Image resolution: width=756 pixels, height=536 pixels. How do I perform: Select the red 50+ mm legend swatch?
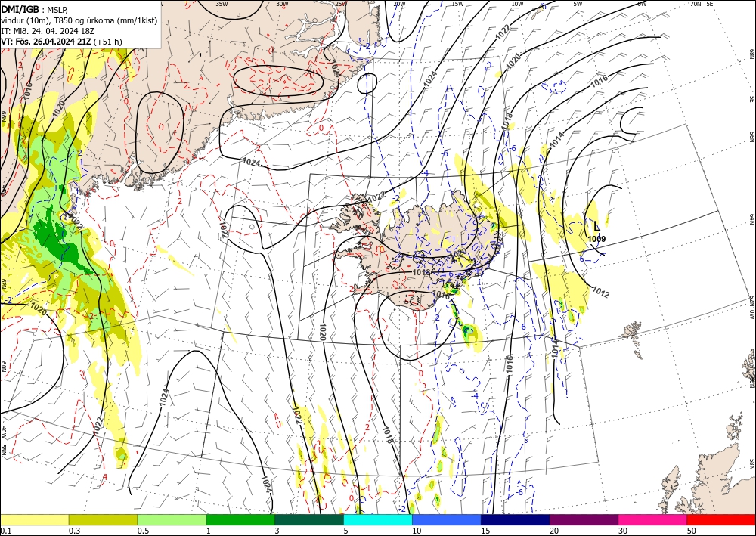[721, 519]
